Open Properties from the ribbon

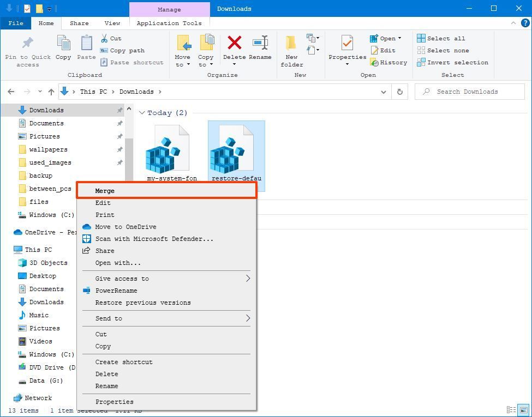tap(346, 49)
